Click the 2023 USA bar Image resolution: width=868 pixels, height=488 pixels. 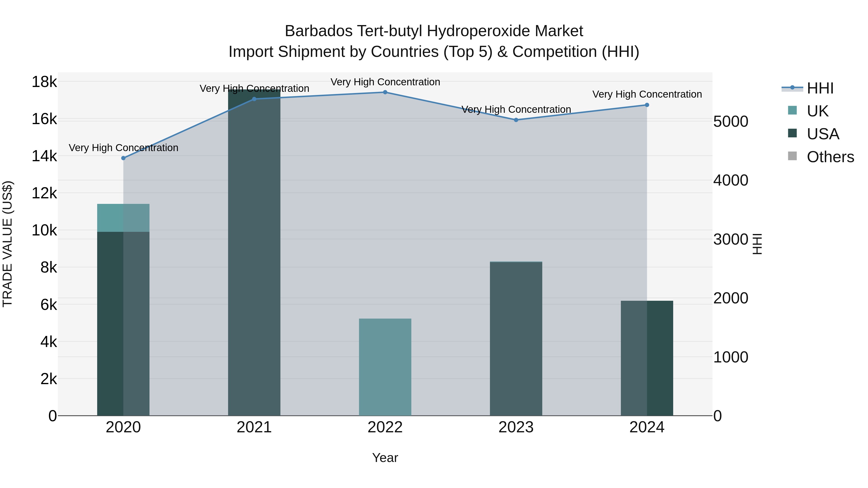[x=516, y=339]
